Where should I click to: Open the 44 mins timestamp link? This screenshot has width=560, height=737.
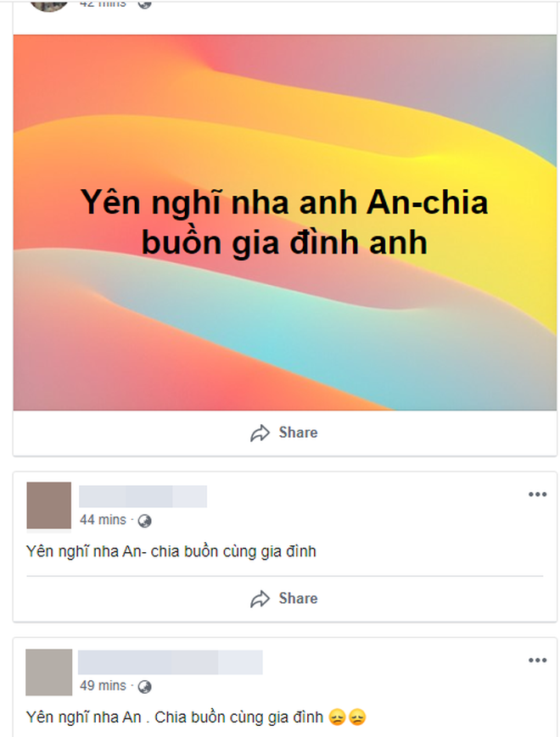(x=103, y=520)
